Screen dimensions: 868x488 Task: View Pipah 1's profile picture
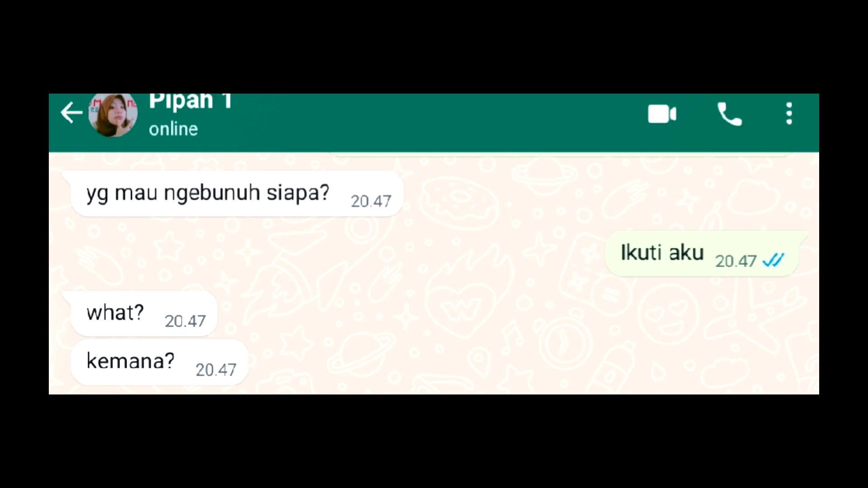tap(113, 115)
